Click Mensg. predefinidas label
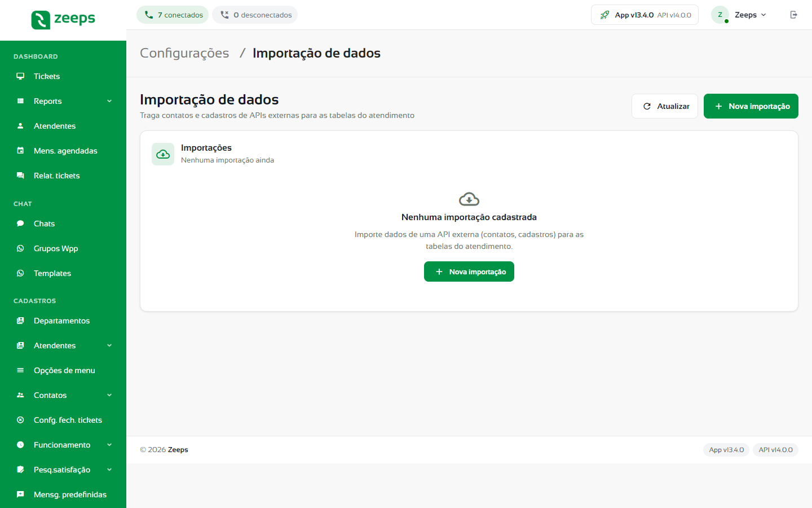Viewport: 812px width, 508px height. coord(70,494)
